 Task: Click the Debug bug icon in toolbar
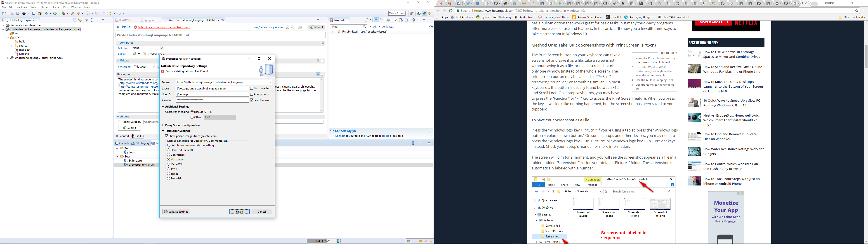47,14
